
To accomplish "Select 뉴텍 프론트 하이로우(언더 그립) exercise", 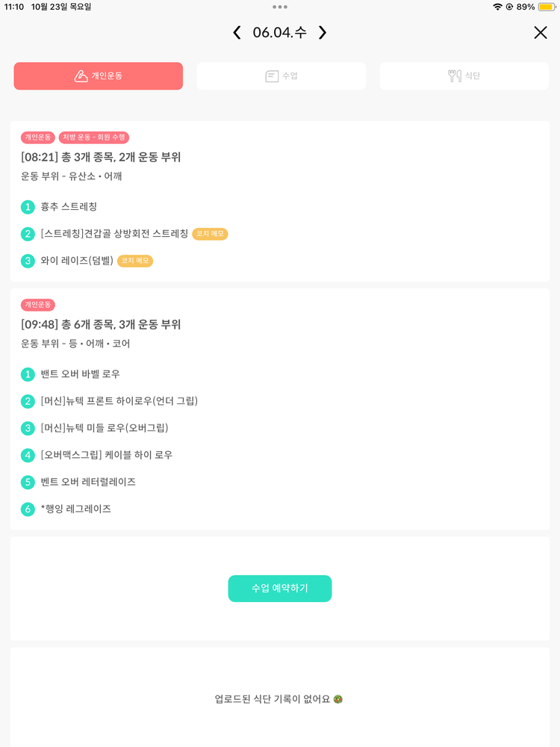I will pos(119,401).
